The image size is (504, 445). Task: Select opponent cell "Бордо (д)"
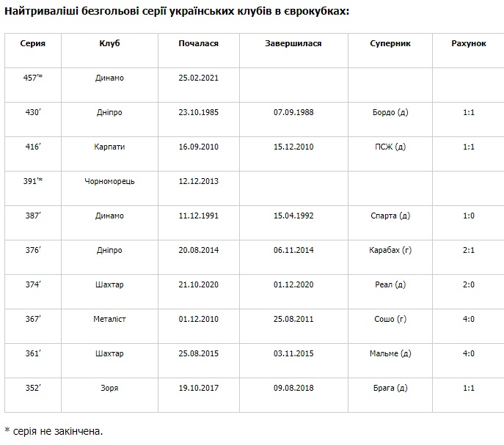pyautogui.click(x=390, y=112)
